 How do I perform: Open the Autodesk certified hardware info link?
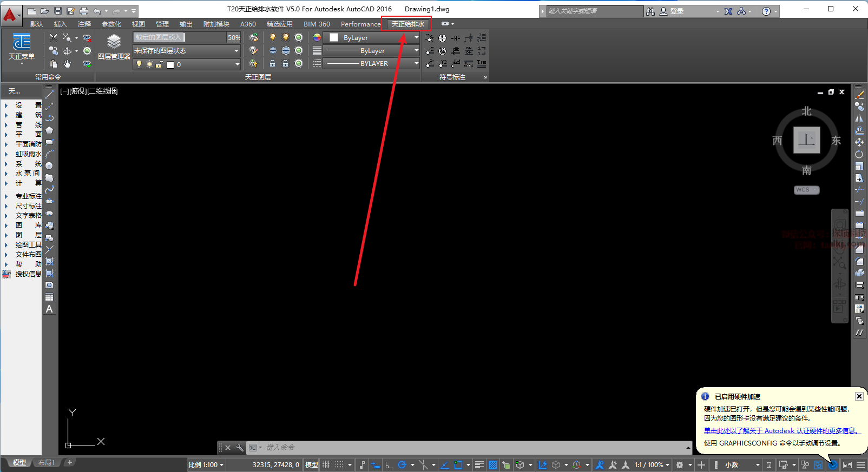782,431
